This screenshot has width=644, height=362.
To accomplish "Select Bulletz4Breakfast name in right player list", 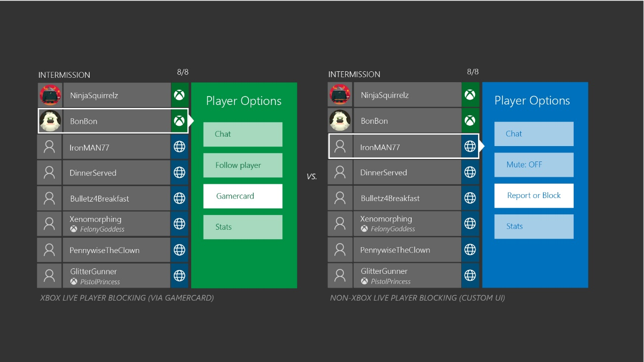I will click(x=390, y=198).
